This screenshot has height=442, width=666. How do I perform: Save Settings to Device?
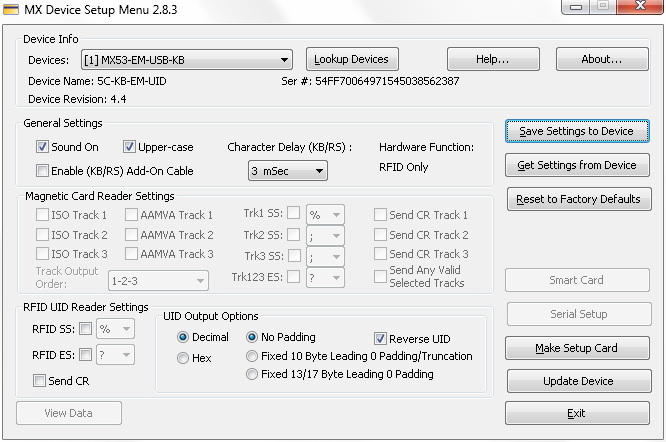point(577,131)
